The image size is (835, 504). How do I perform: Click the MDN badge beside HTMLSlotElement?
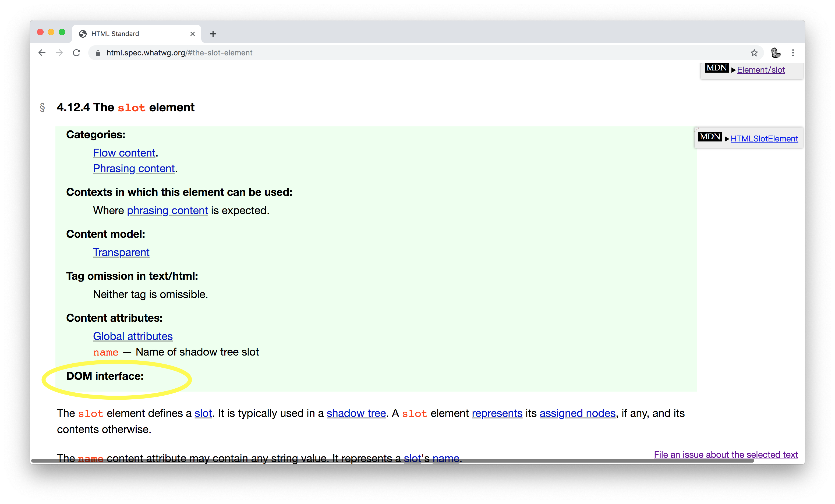pyautogui.click(x=710, y=137)
